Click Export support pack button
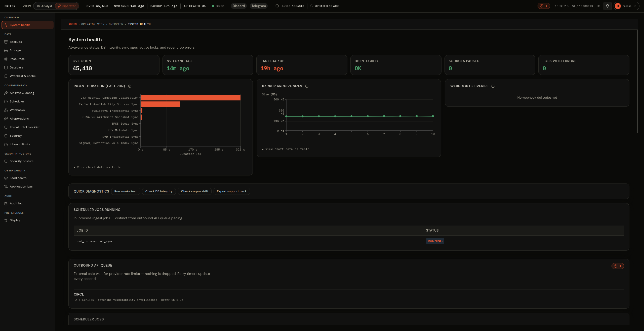The image size is (644, 331). [x=232, y=192]
